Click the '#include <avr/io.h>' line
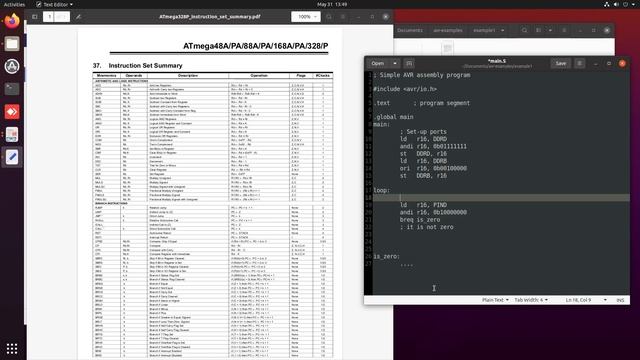This screenshot has width=640, height=360. click(x=405, y=89)
